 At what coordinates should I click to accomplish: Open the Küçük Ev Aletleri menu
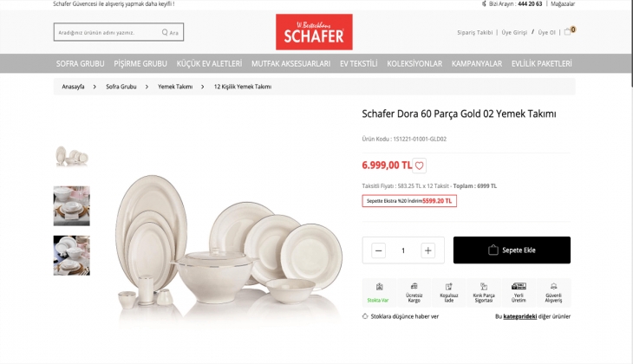(209, 64)
